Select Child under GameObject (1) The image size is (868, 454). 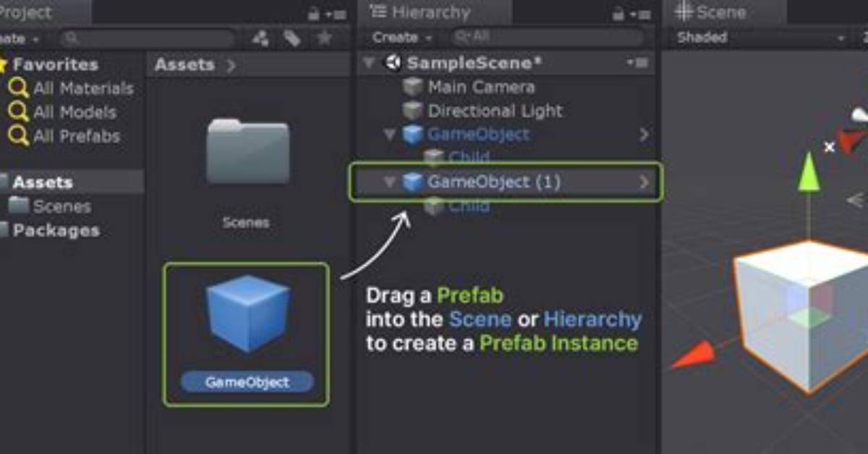469,206
